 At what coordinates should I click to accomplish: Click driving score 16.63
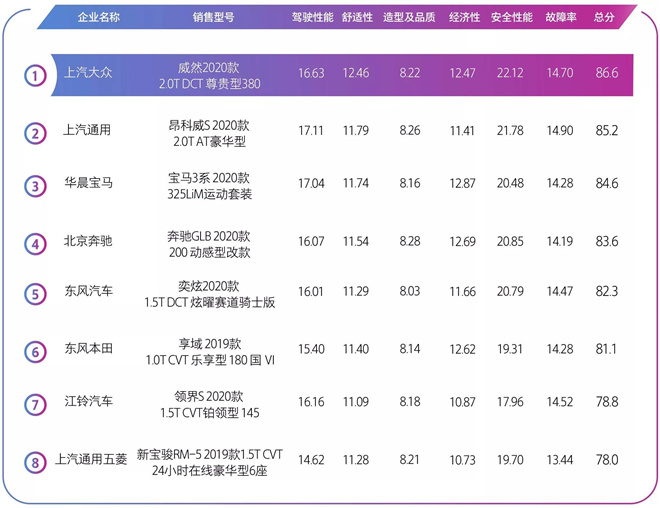(x=311, y=73)
